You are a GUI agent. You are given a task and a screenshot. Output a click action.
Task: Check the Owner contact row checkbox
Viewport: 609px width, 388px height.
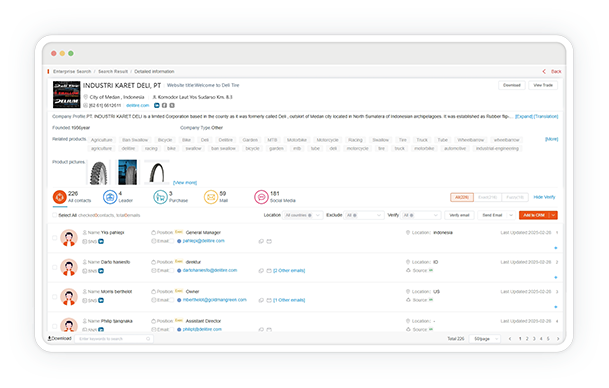[x=54, y=297]
